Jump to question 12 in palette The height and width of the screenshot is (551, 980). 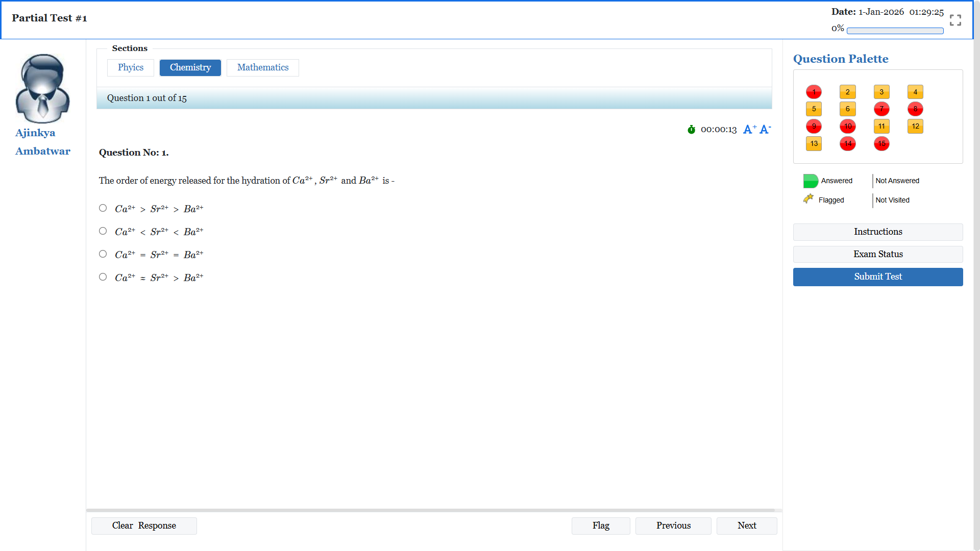(x=915, y=127)
